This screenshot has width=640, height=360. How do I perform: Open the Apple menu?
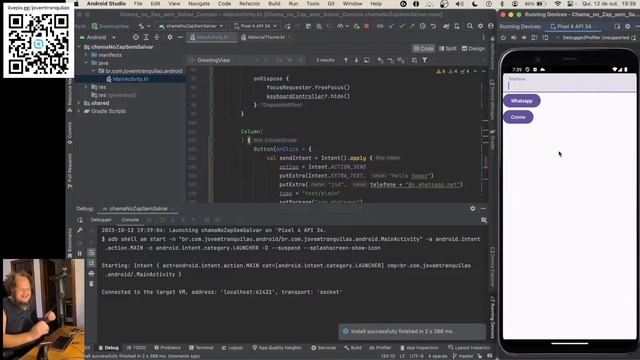point(76,4)
